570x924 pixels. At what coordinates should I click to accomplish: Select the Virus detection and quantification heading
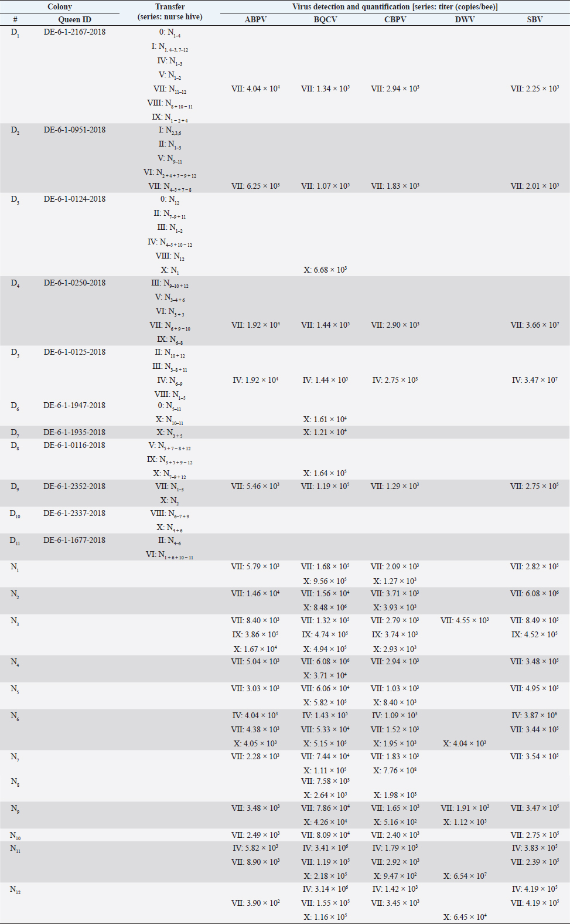[395, 7]
